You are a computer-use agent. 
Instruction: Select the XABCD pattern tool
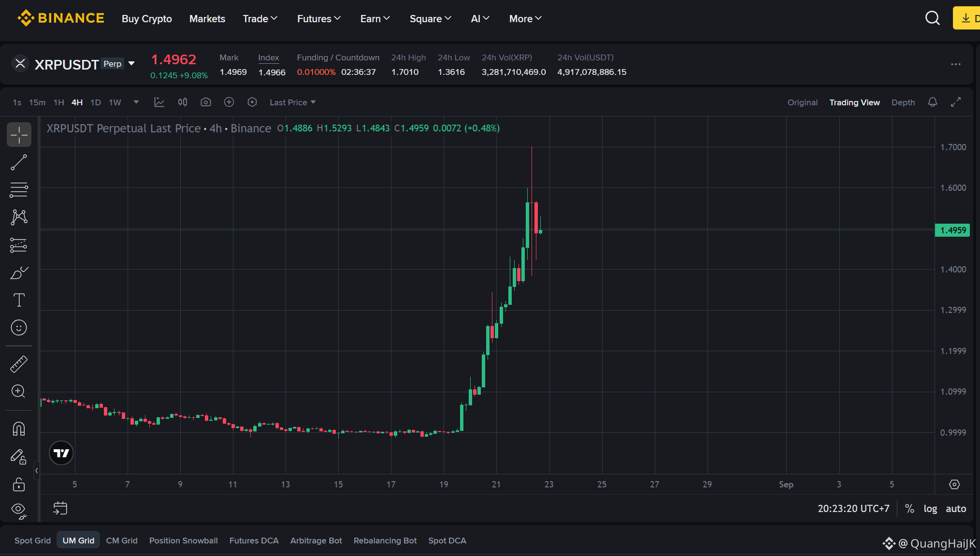click(19, 217)
